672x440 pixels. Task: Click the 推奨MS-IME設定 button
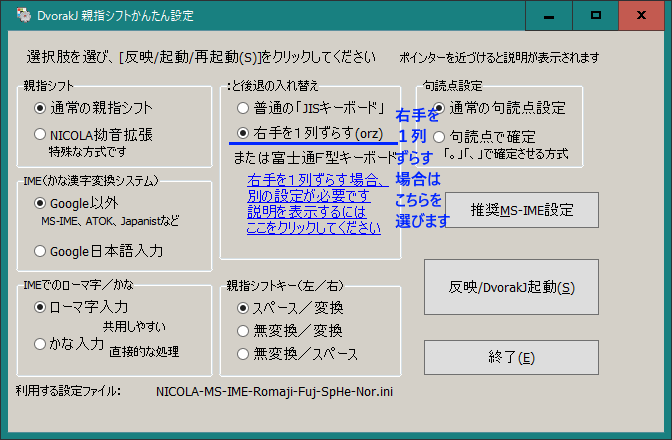[521, 210]
